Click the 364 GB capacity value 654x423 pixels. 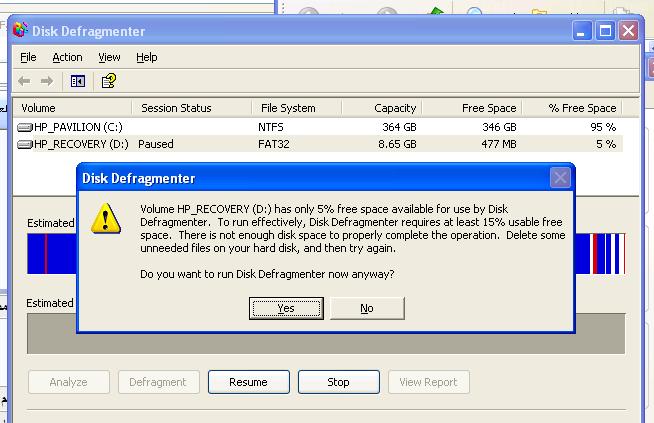point(400,127)
